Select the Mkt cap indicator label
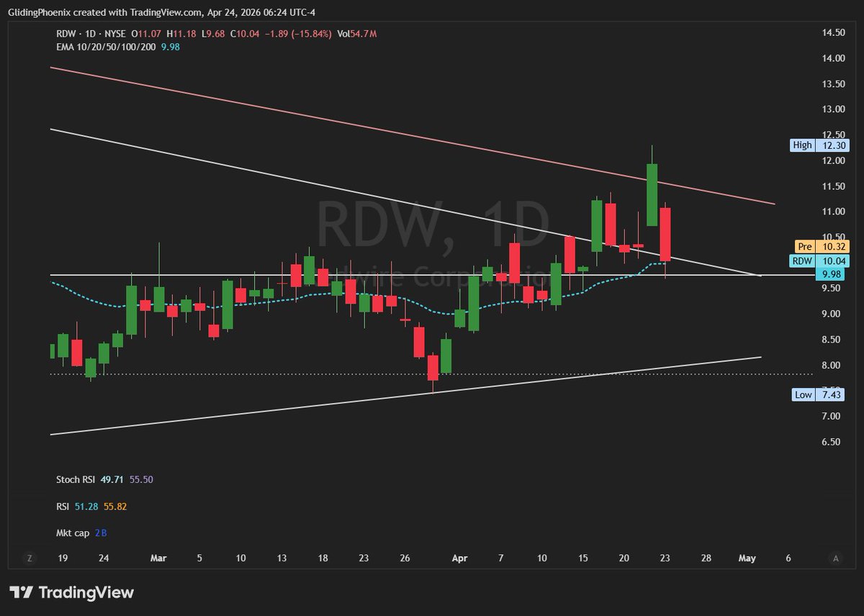Viewport: 864px width, 616px height. point(73,533)
